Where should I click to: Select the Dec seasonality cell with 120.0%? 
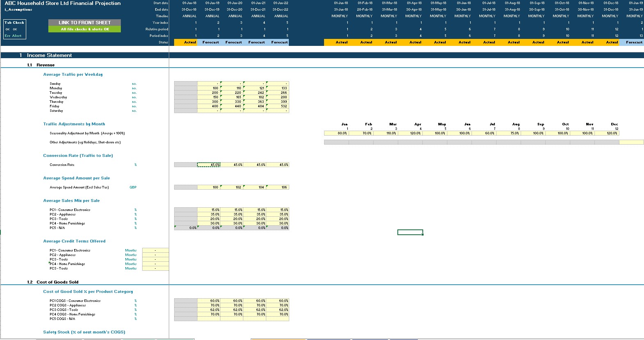607,133
